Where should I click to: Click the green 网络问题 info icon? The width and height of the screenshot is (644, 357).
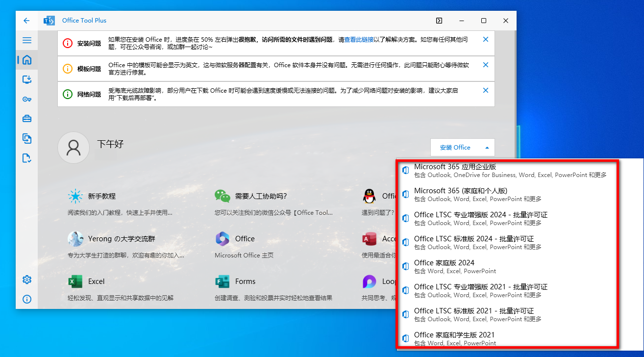point(68,94)
